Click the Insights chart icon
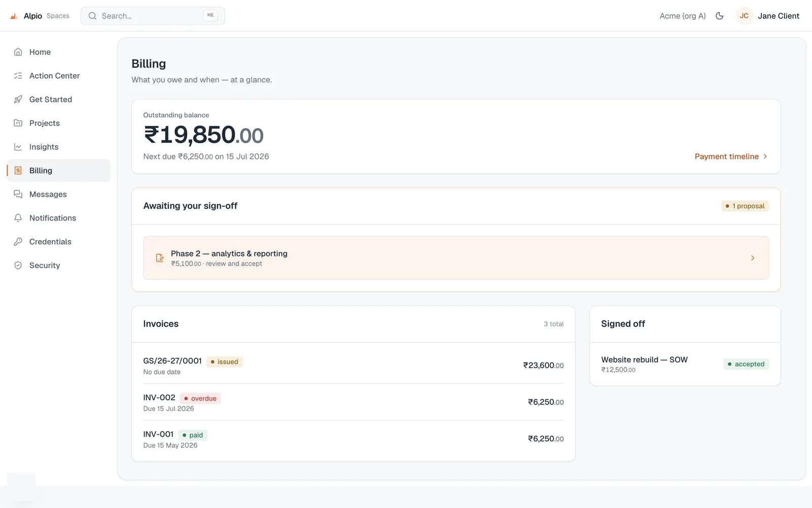 18,147
